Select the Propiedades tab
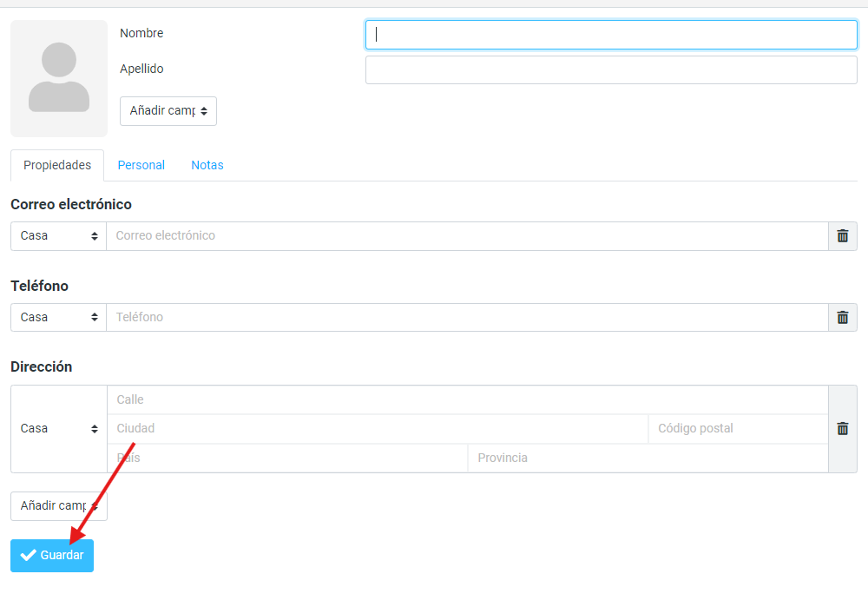The width and height of the screenshot is (868, 607). point(57,165)
